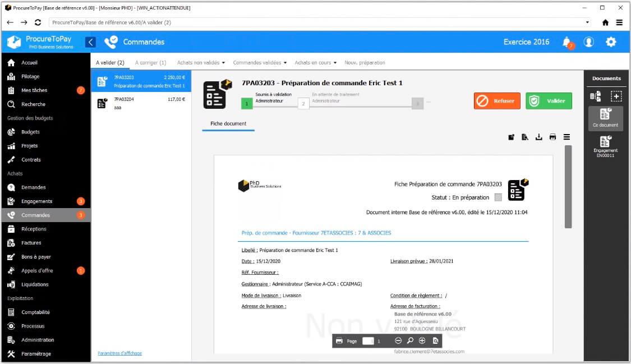Collapse the sidebar with the chevron button

pyautogui.click(x=91, y=42)
